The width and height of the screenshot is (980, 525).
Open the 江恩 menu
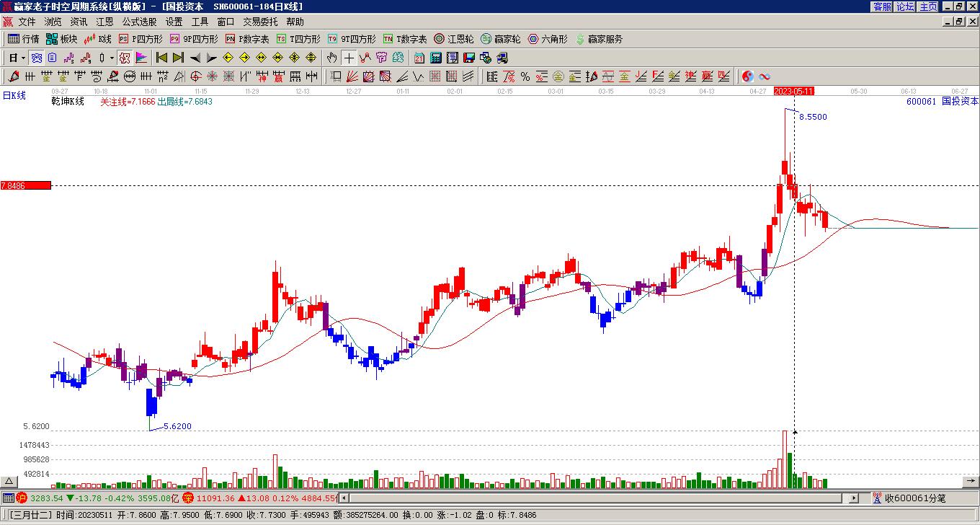tap(104, 22)
